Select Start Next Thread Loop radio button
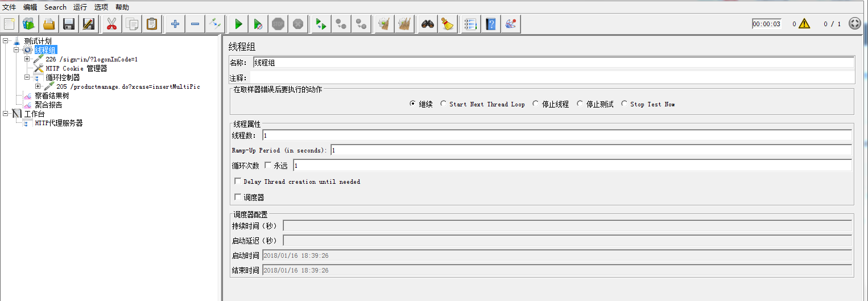 click(x=444, y=104)
